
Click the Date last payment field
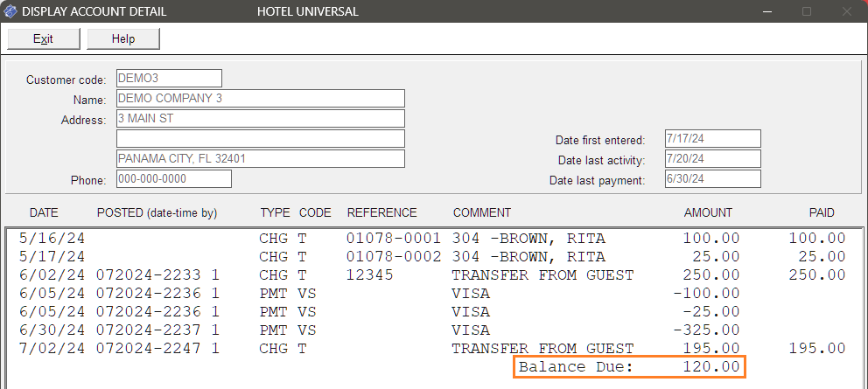pyautogui.click(x=713, y=178)
